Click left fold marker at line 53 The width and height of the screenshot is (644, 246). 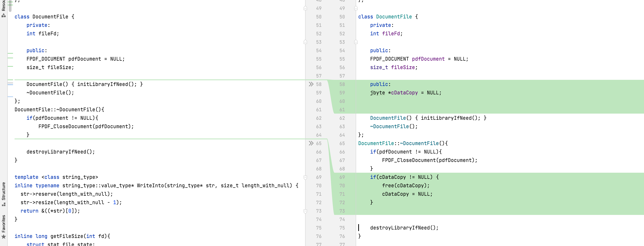(305, 42)
